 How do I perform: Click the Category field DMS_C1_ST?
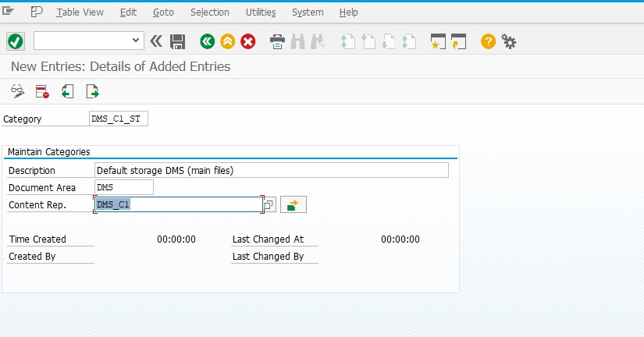click(119, 119)
